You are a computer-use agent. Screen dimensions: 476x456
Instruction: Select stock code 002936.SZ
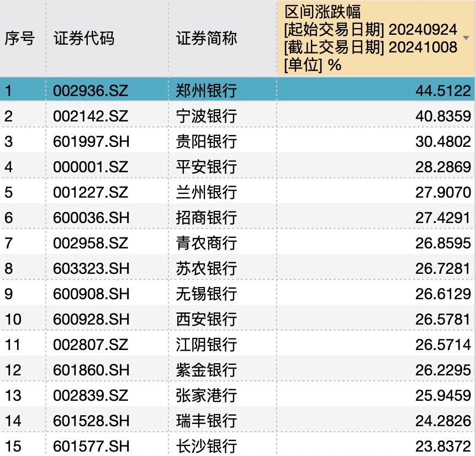(91, 91)
